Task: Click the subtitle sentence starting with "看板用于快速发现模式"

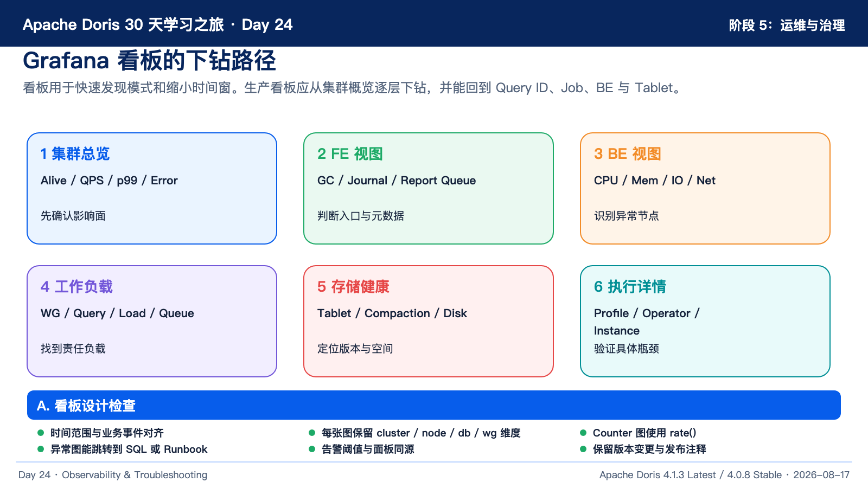Action: point(352,88)
